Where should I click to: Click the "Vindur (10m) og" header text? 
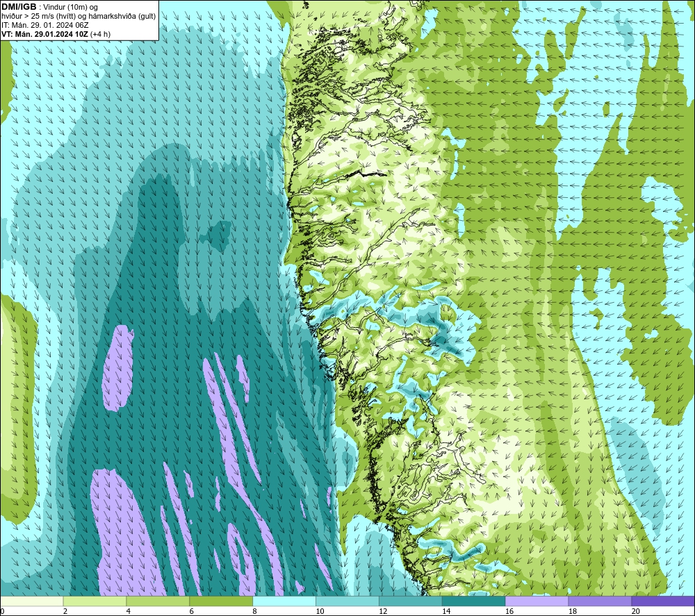70,8
